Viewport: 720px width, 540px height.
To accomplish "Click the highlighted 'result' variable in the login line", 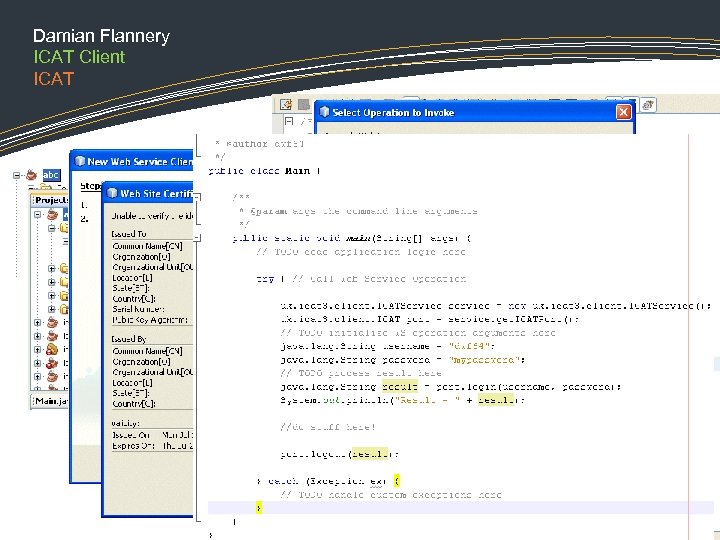I will pos(399,387).
